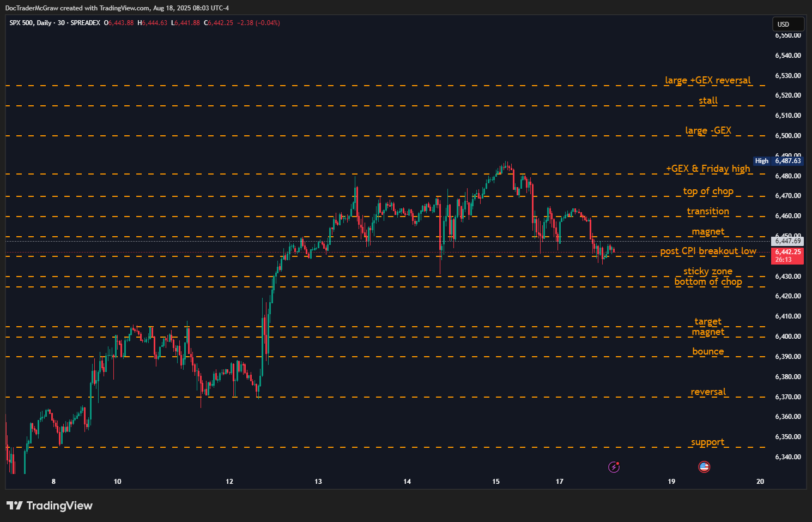The width and height of the screenshot is (812, 522).
Task: Click the 6,340.00 price axis value
Action: (788, 457)
